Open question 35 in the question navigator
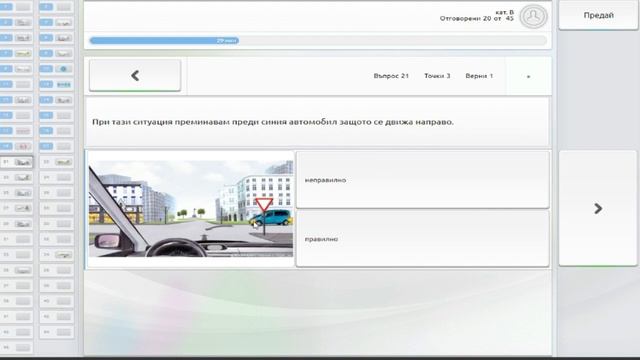 [16, 271]
